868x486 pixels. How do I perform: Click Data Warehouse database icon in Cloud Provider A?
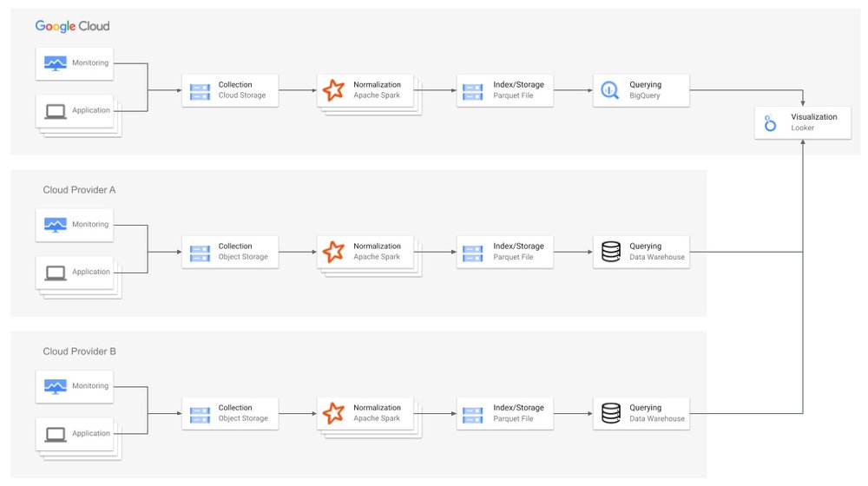coord(610,252)
